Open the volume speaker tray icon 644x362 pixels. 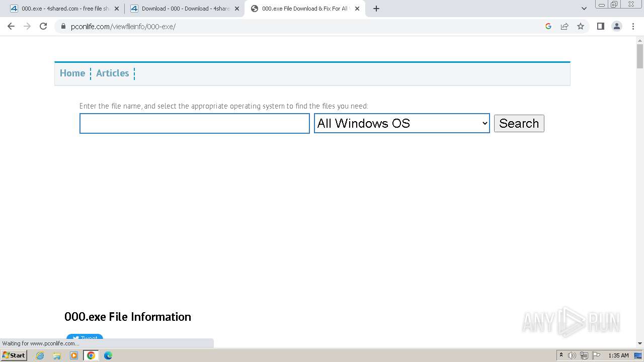572,355
